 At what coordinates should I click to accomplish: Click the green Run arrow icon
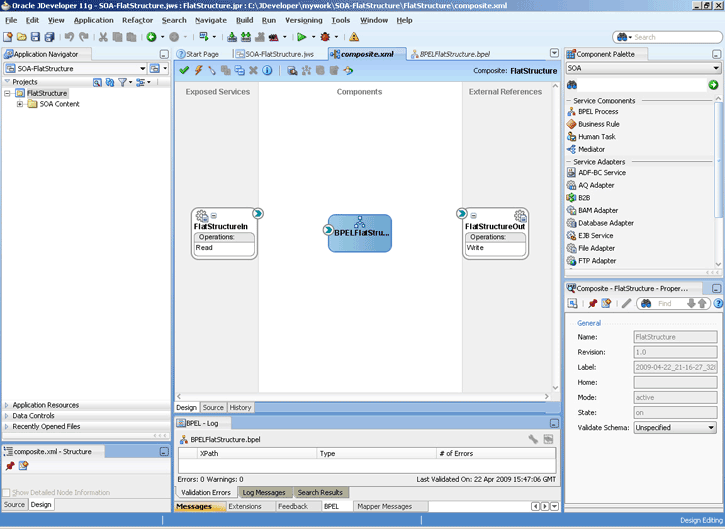pos(300,37)
